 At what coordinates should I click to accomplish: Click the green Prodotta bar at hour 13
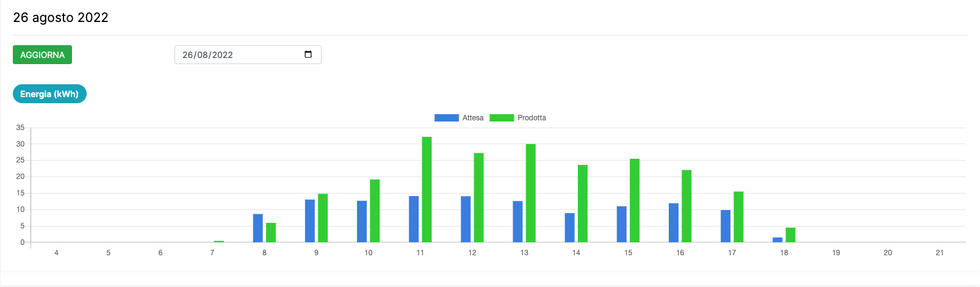click(x=531, y=193)
